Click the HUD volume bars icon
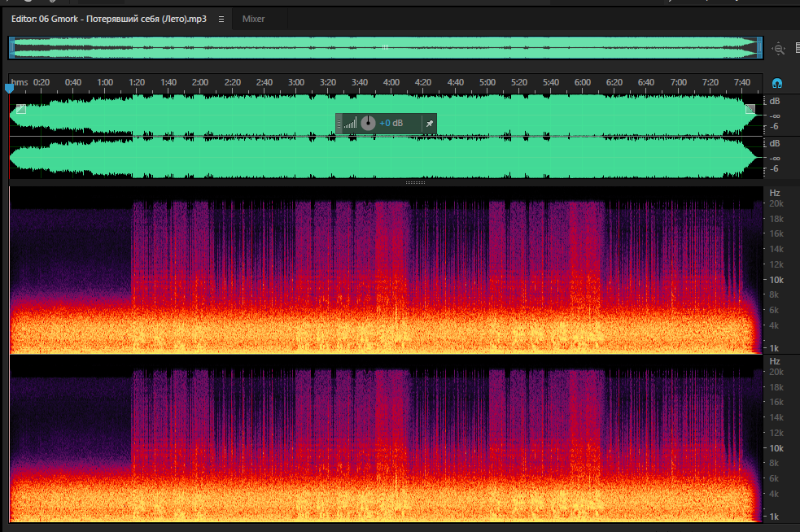This screenshot has height=532, width=800. 351,123
